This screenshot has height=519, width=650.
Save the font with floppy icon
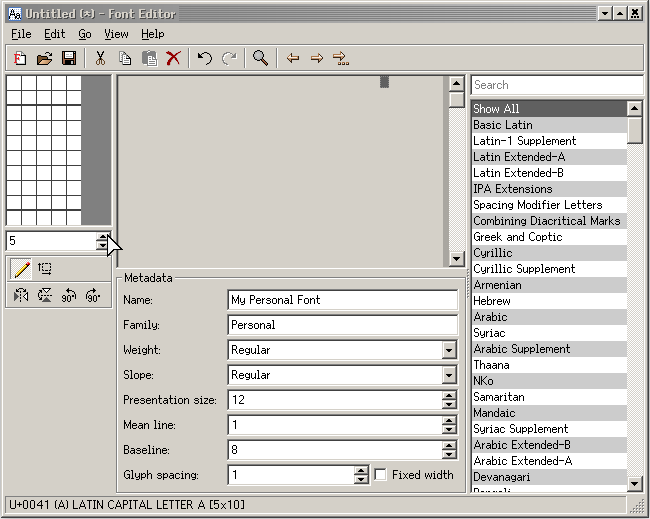tap(69, 58)
